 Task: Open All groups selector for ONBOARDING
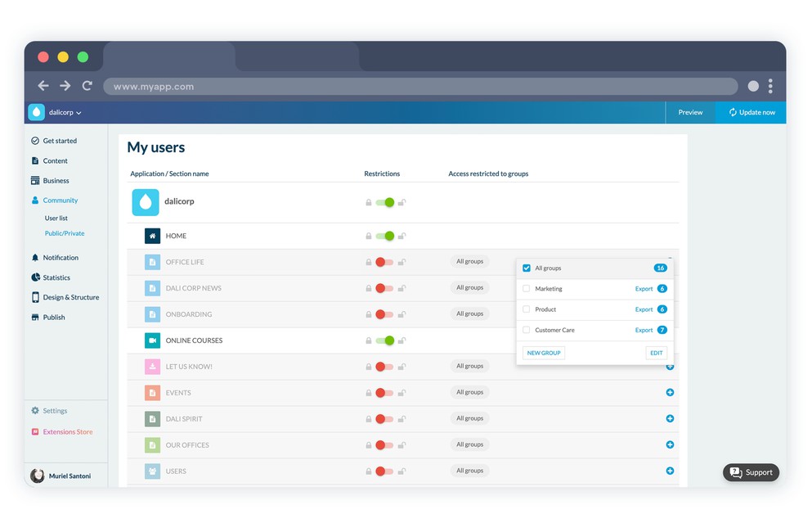pyautogui.click(x=469, y=313)
